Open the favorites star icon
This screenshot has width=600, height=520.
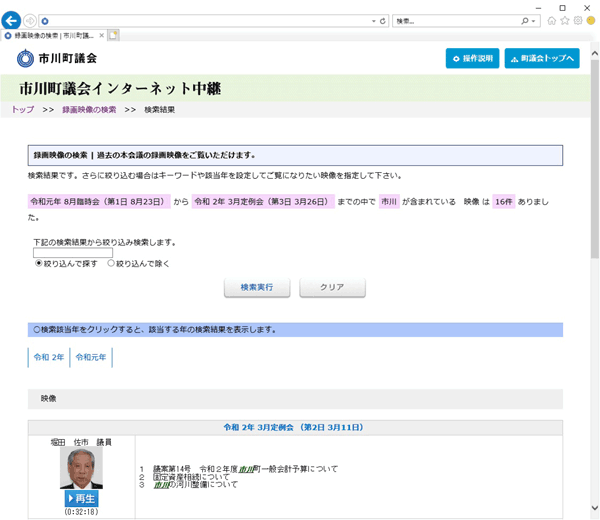pyautogui.click(x=565, y=21)
